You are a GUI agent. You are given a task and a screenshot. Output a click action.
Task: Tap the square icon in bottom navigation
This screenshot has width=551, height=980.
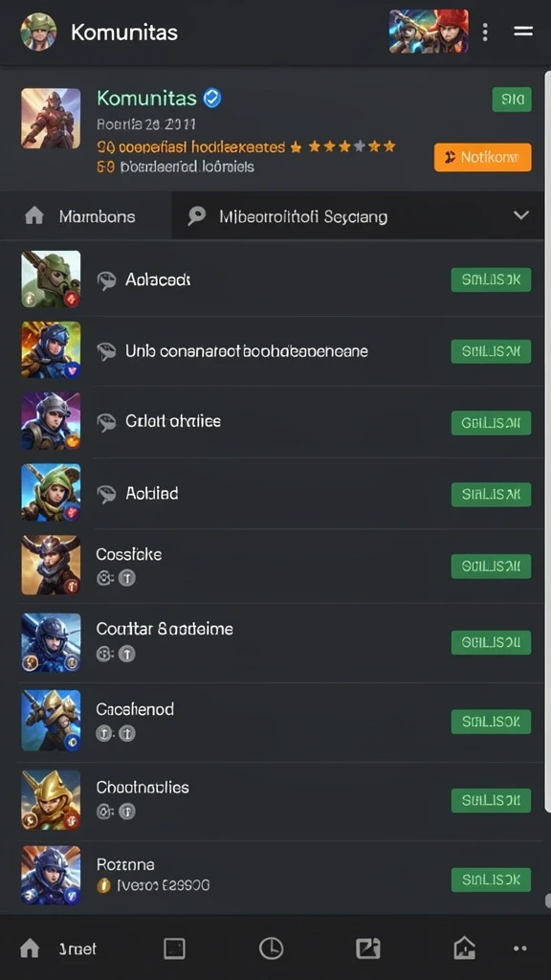click(174, 948)
